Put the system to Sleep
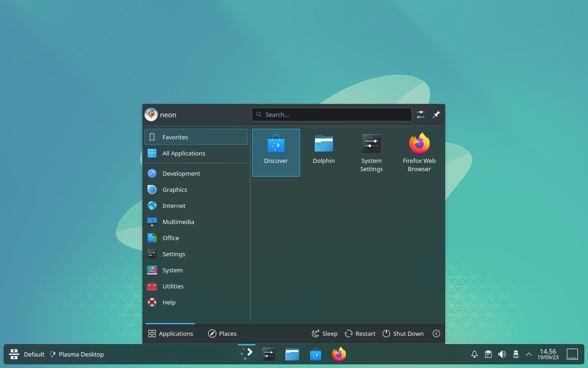This screenshot has height=368, width=588. [x=324, y=333]
